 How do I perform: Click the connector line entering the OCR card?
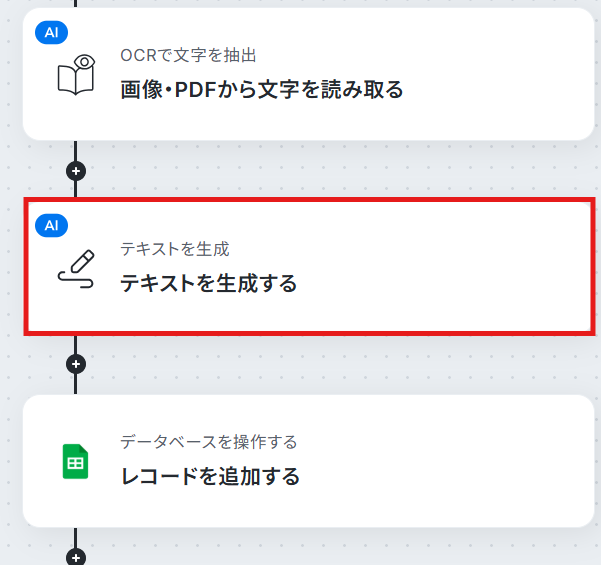click(x=76, y=3)
